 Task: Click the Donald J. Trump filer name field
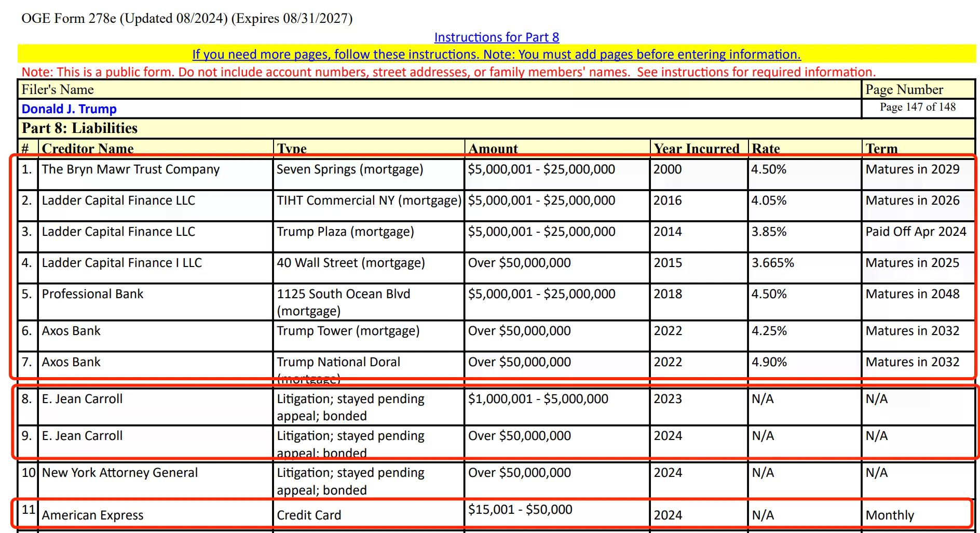69,109
